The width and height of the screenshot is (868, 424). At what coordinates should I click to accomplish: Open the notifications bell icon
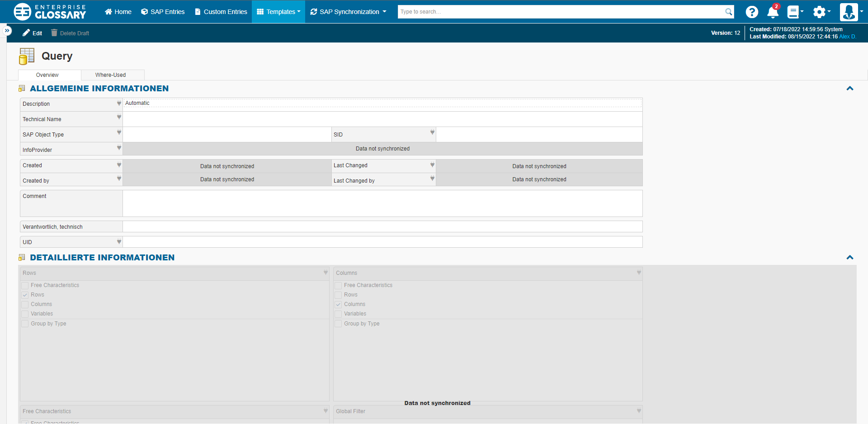coord(773,12)
